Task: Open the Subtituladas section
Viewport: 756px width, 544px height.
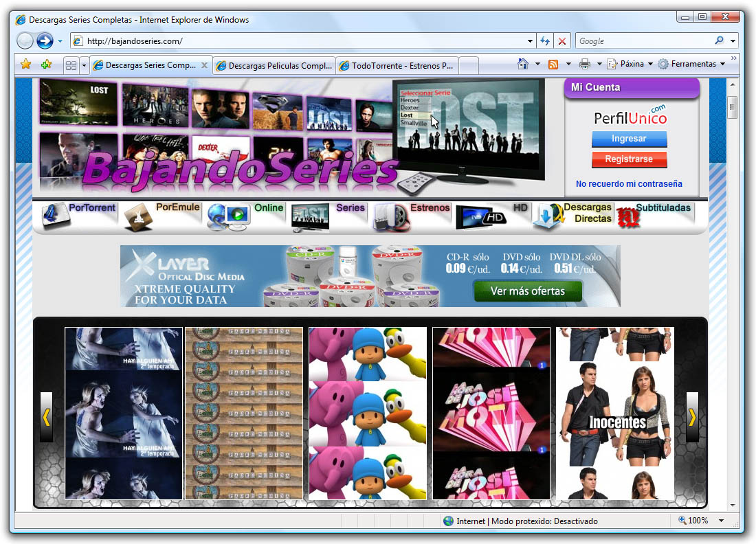Action: coord(654,216)
